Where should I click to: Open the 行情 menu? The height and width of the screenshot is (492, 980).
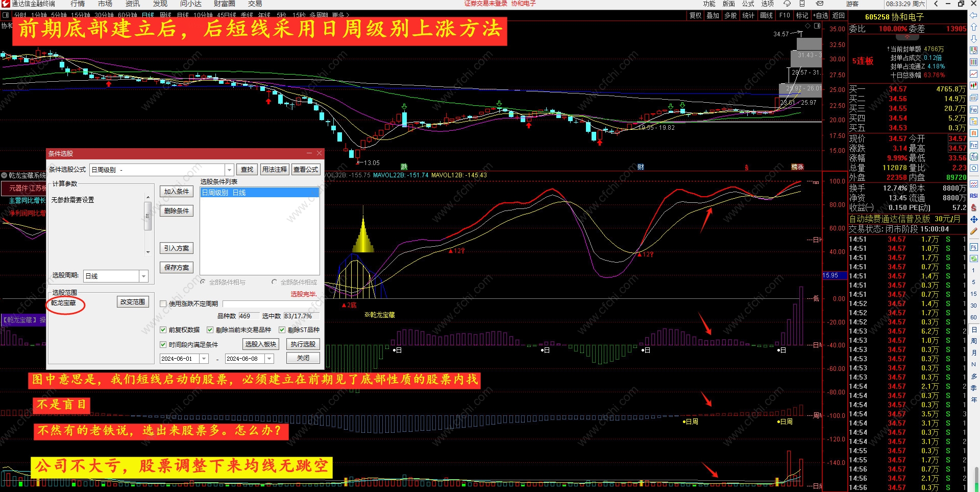78,4
